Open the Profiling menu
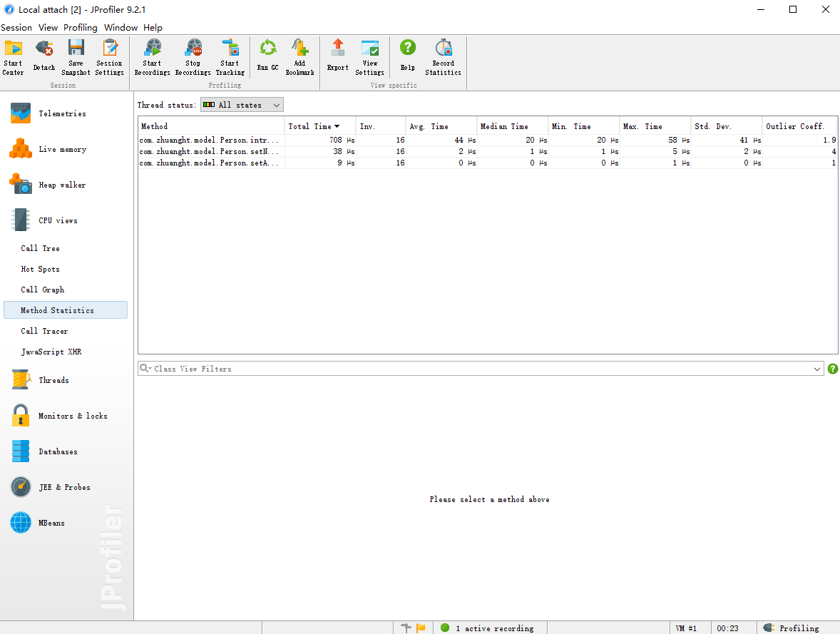The height and width of the screenshot is (634, 840). pyautogui.click(x=81, y=27)
